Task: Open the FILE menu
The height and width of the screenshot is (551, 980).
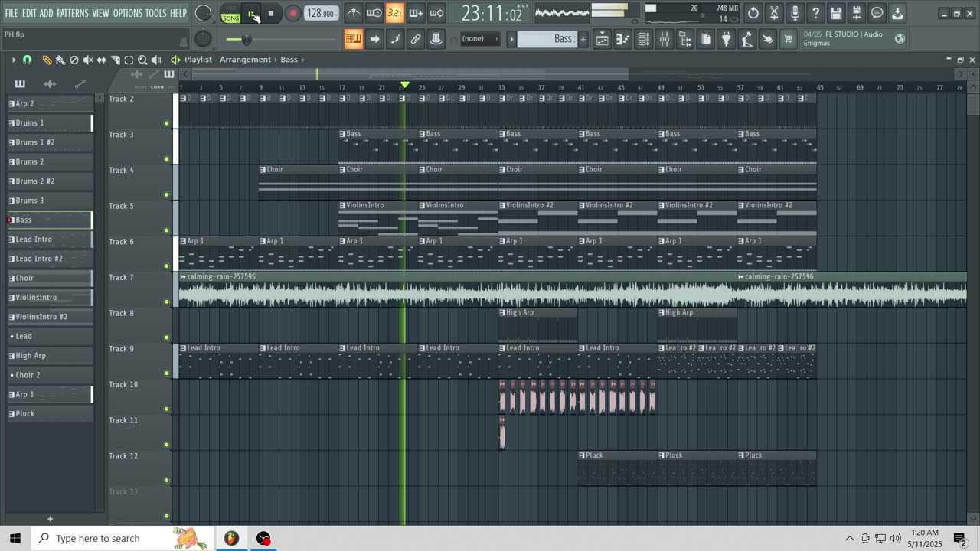Action: pyautogui.click(x=11, y=13)
